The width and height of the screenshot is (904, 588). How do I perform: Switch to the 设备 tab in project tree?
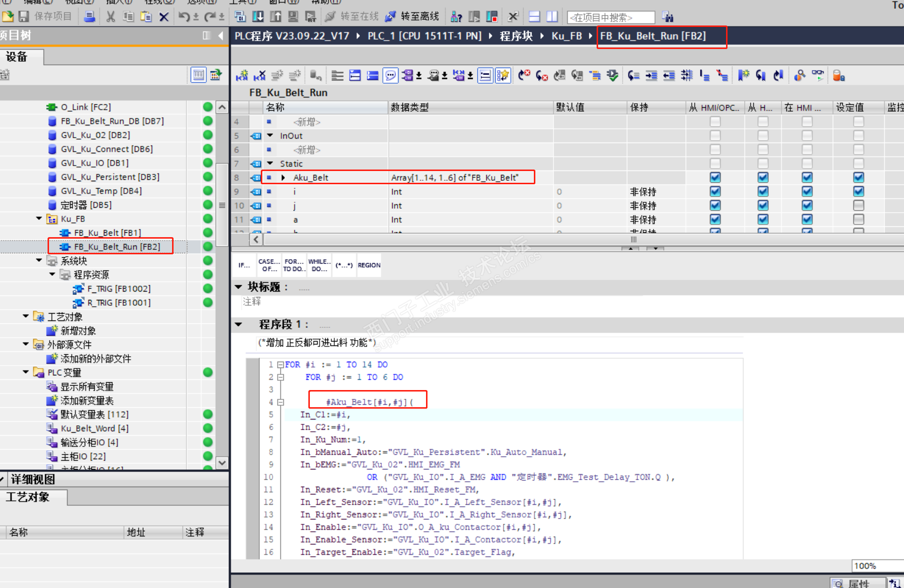[22, 57]
